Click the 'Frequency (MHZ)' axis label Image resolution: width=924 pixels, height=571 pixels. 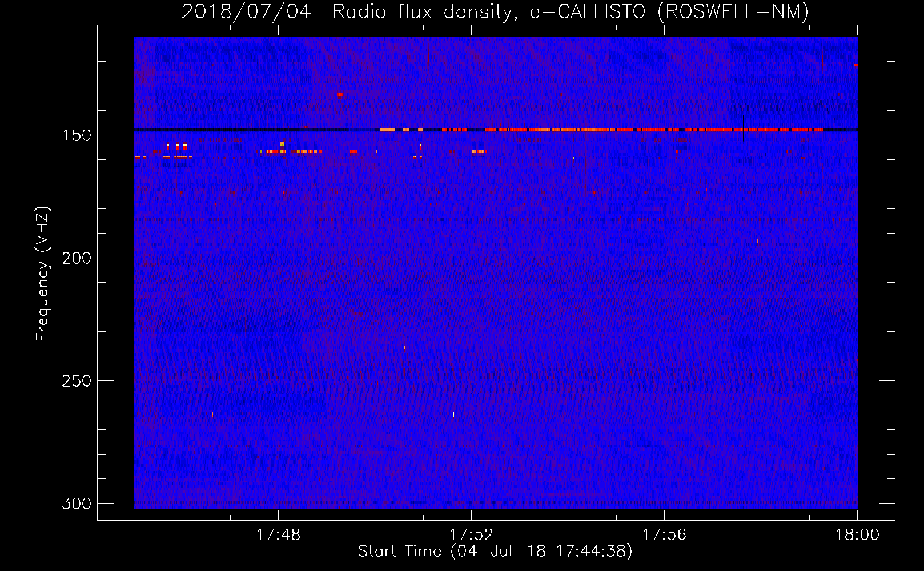coord(43,274)
